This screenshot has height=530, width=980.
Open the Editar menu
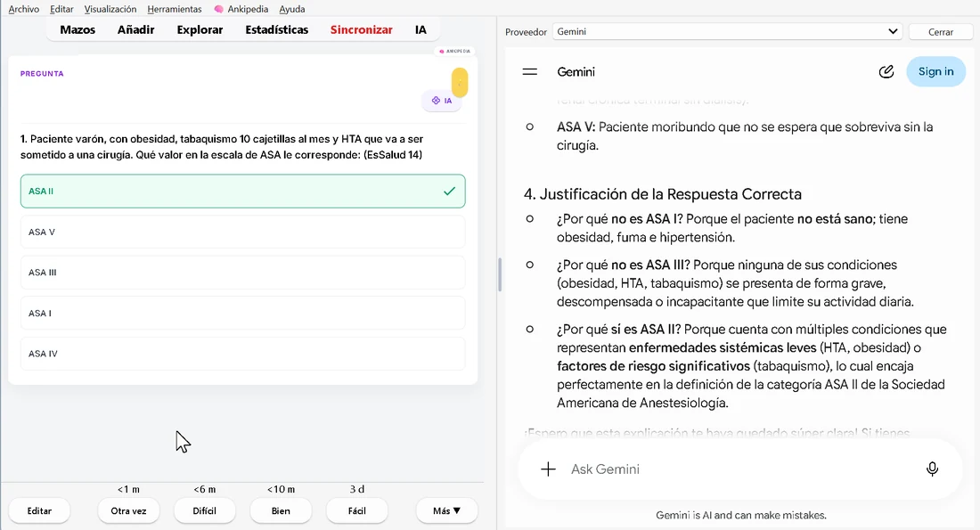click(x=61, y=10)
